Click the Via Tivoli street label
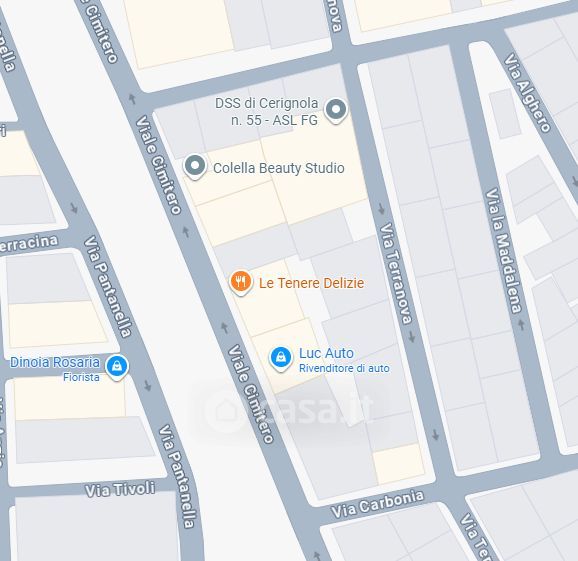 click(120, 489)
